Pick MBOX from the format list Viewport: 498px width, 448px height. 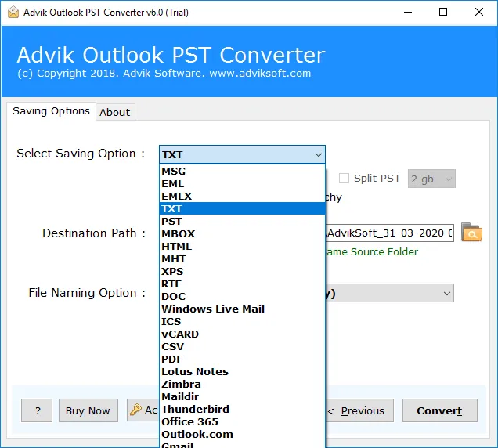(x=242, y=234)
